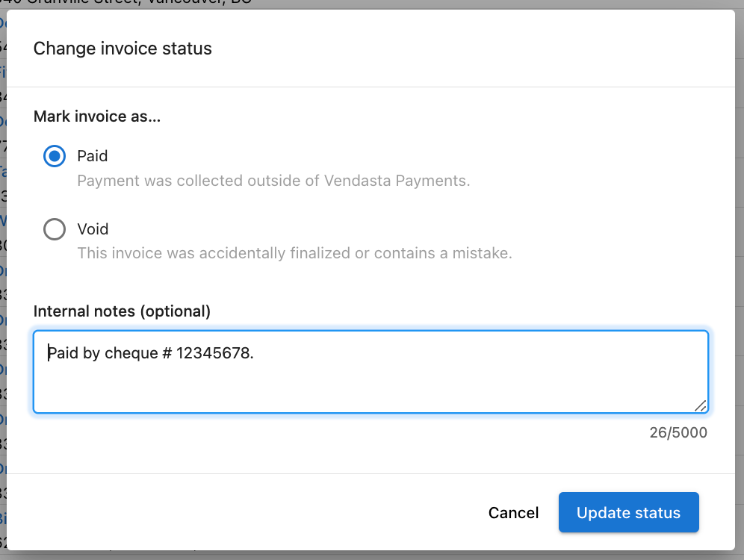Place cursor on cheque number 12345678

214,352
